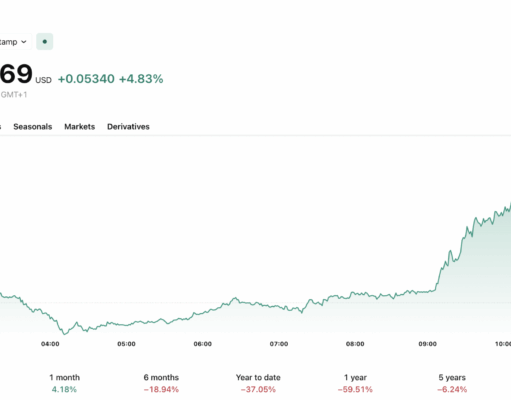
Task: Open the Derivatives tab
Action: [x=128, y=127]
